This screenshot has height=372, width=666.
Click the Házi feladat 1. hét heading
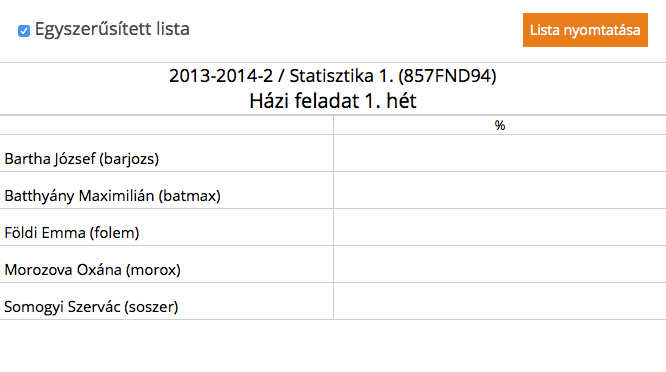[333, 101]
